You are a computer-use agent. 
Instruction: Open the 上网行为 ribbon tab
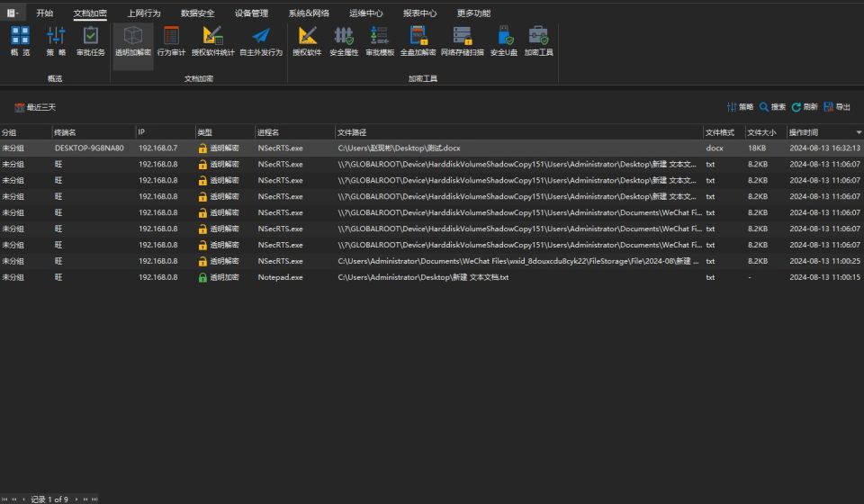(x=144, y=13)
